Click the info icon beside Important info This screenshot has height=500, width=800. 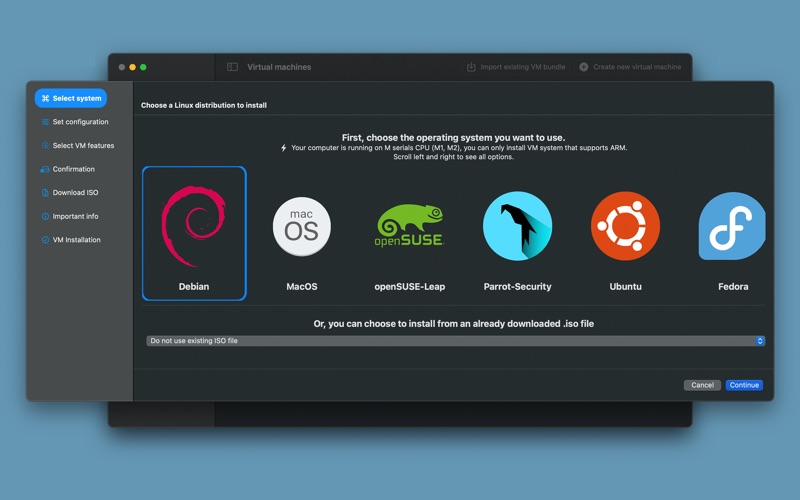coord(45,216)
